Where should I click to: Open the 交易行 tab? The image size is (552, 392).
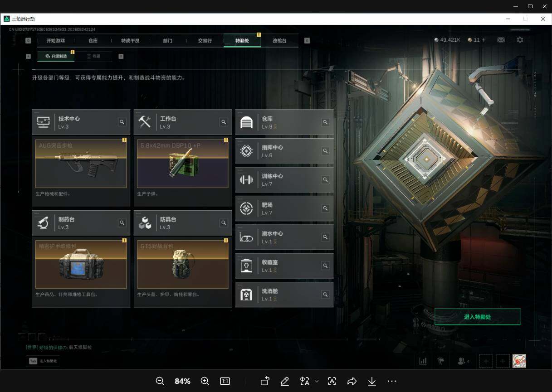[x=205, y=40]
